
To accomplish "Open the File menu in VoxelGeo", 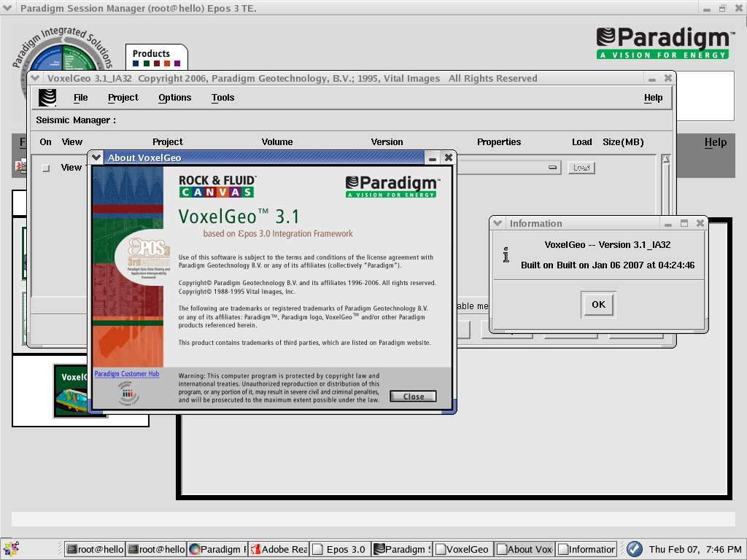I will (80, 98).
